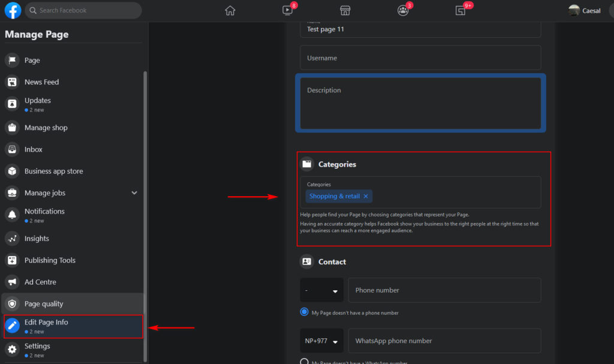Viewport: 614px width, 364px height.
Task: Click the Page quality shield icon
Action: pyautogui.click(x=12, y=303)
